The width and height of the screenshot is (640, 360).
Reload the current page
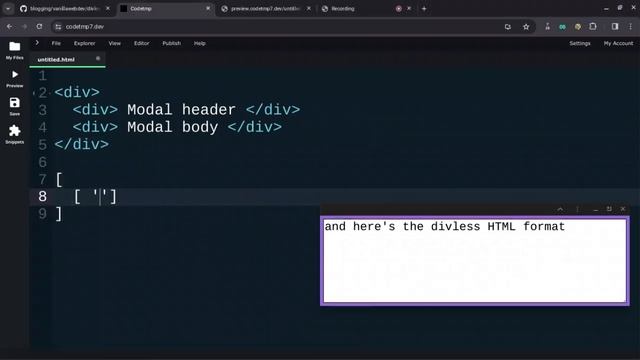39,27
